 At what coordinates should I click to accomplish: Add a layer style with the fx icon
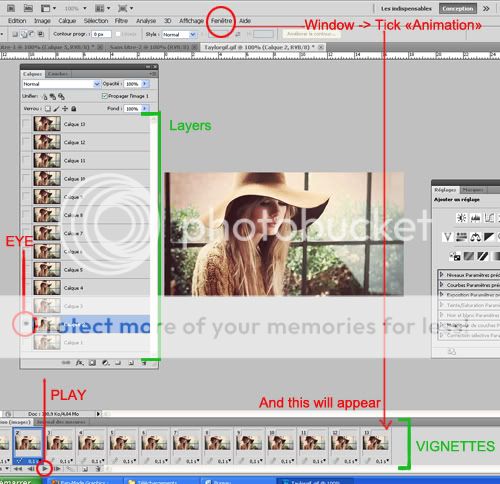[x=79, y=363]
